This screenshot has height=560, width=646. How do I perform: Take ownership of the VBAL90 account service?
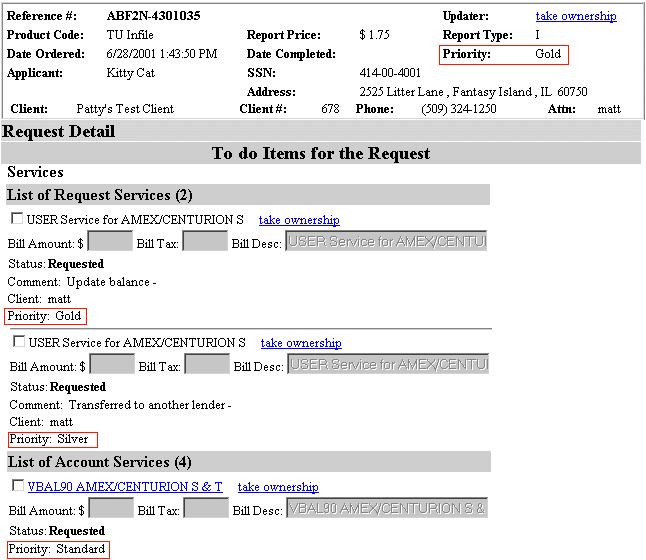278,487
